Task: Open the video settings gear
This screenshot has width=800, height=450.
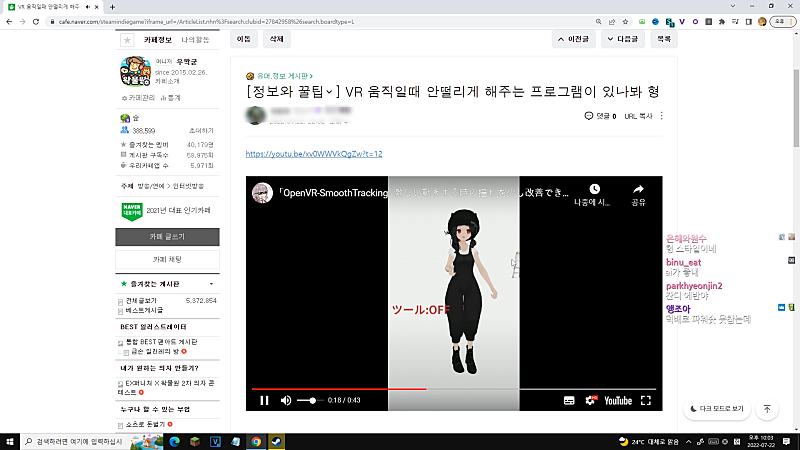Action: click(x=591, y=400)
